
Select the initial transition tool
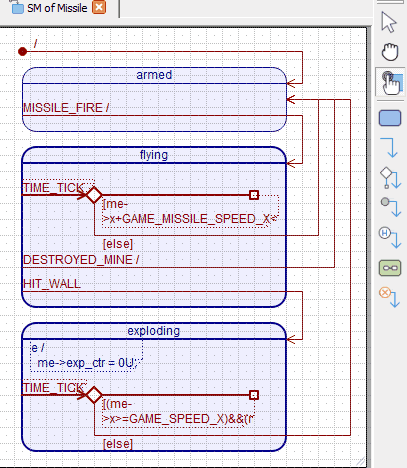390,207
